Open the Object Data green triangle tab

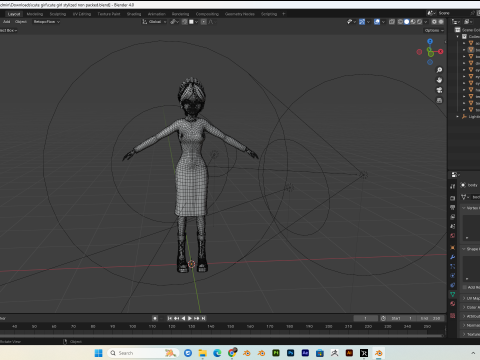[452, 294]
